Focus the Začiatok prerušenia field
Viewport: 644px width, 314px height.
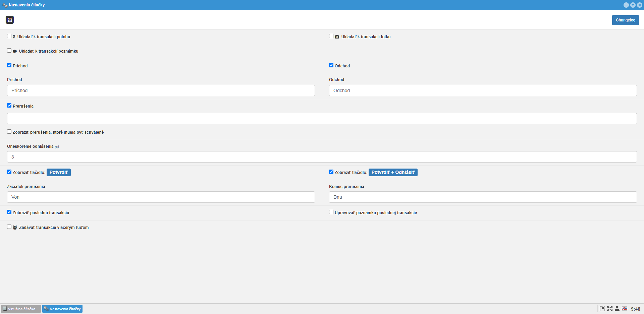click(x=161, y=197)
